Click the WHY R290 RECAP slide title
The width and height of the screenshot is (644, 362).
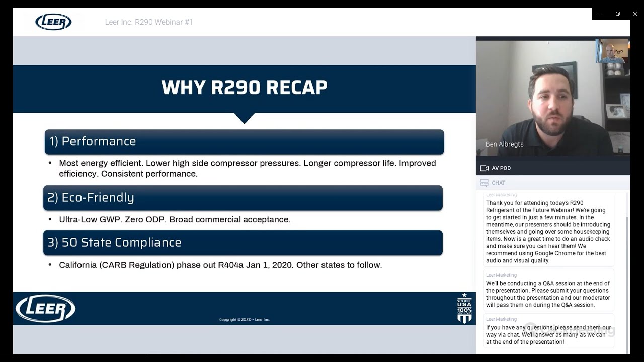click(x=244, y=87)
